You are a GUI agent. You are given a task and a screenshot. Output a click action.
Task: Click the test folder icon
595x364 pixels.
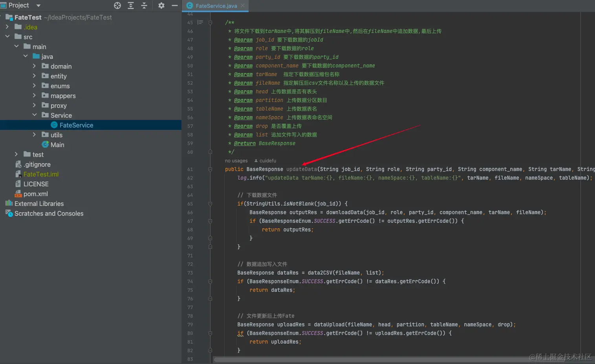(x=27, y=154)
